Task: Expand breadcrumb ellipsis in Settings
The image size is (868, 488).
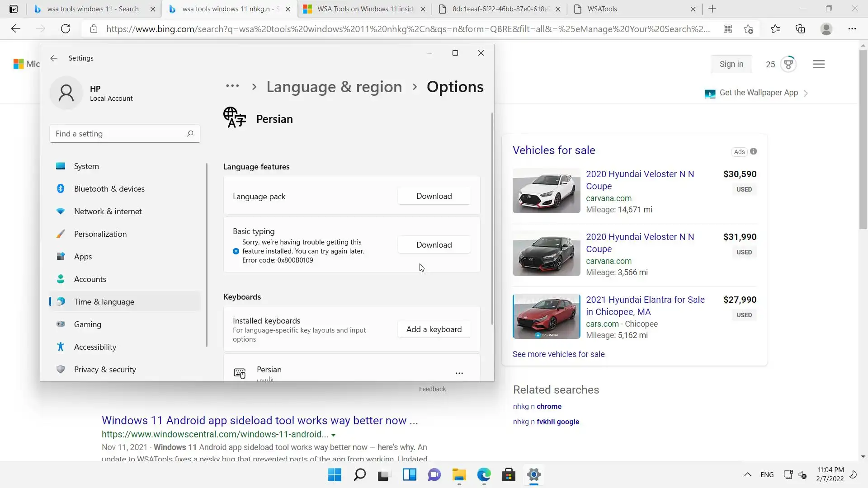Action: 232,86
